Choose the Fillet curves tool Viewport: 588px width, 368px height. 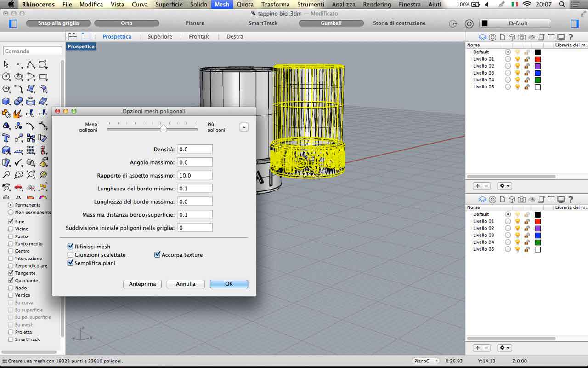(18, 88)
